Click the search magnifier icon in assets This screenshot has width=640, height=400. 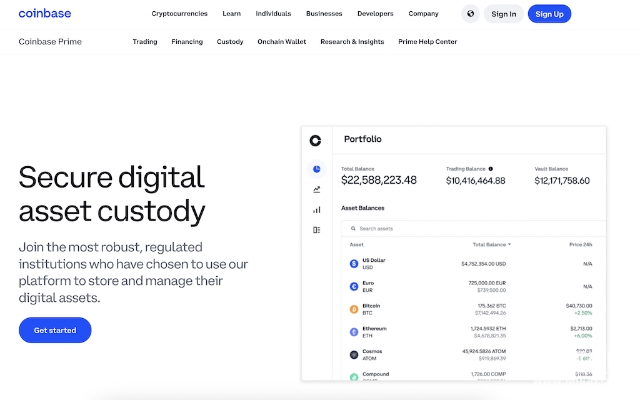pyautogui.click(x=353, y=229)
